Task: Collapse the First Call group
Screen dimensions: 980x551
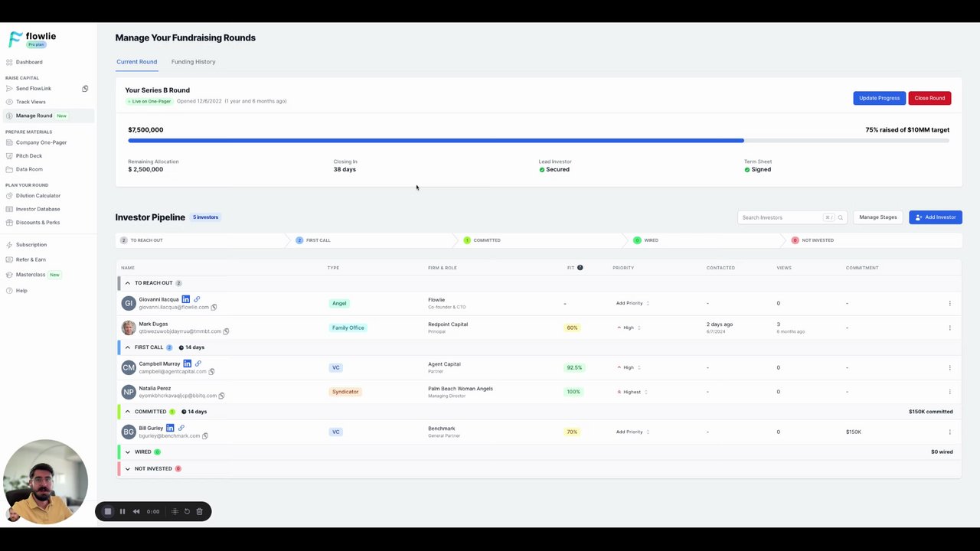Action: tap(128, 347)
